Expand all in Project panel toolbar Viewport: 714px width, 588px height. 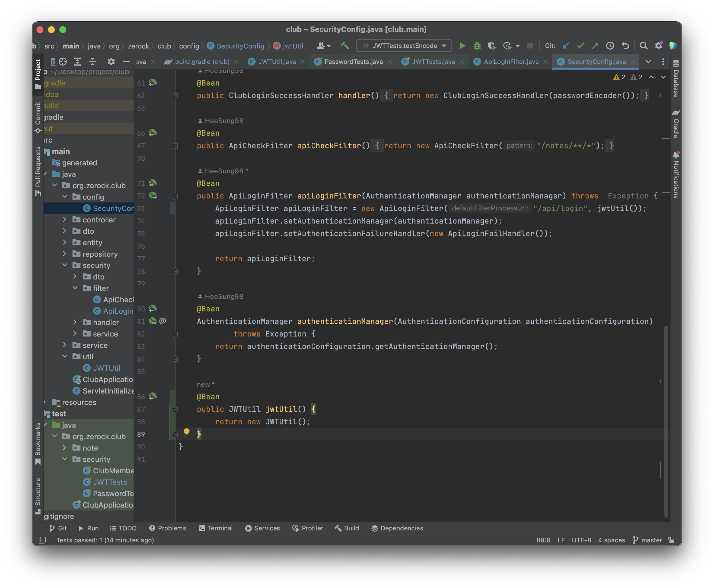(x=78, y=62)
